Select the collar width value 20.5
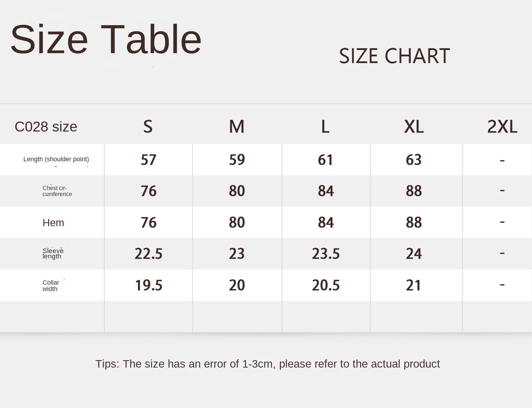The height and width of the screenshot is (408, 532). coord(326,285)
